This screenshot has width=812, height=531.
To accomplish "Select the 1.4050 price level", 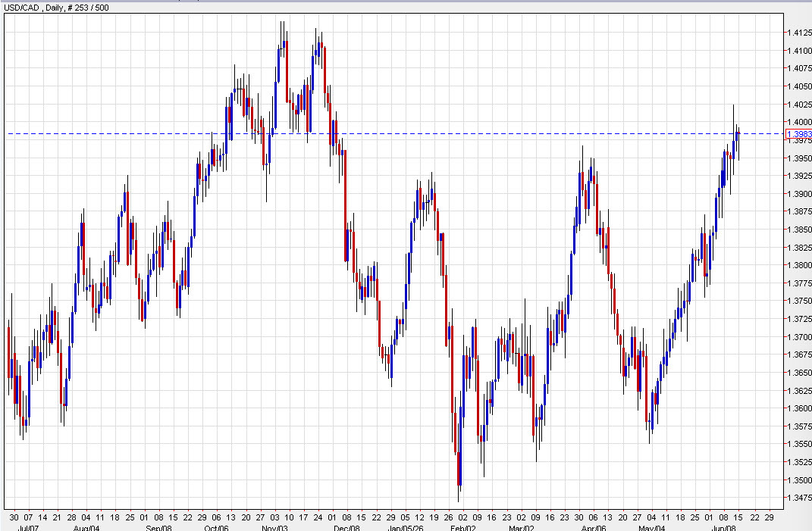I will point(799,86).
